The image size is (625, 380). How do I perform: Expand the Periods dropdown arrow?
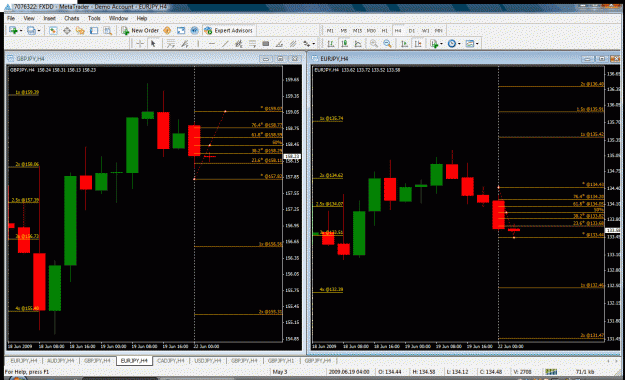(x=459, y=44)
